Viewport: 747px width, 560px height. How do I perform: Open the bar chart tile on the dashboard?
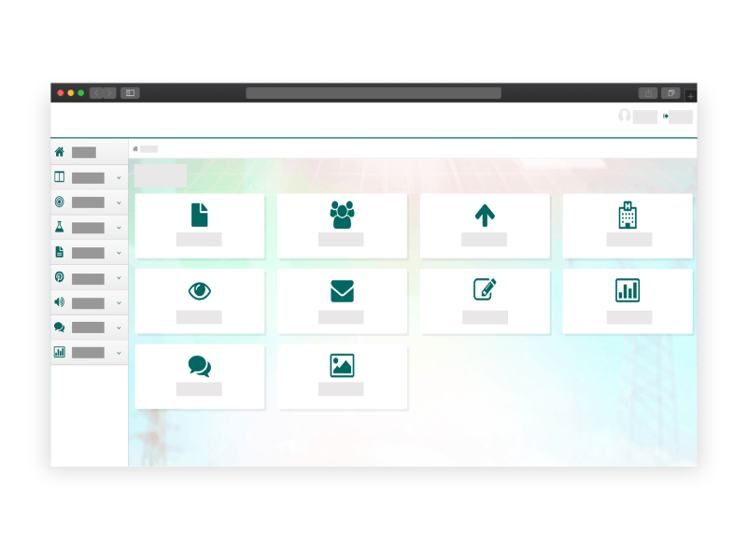627,301
